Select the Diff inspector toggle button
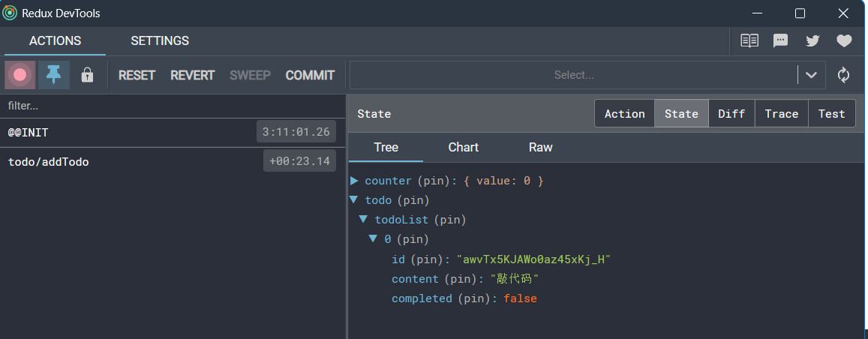Screen dimensions: 868x339 pos(731,114)
